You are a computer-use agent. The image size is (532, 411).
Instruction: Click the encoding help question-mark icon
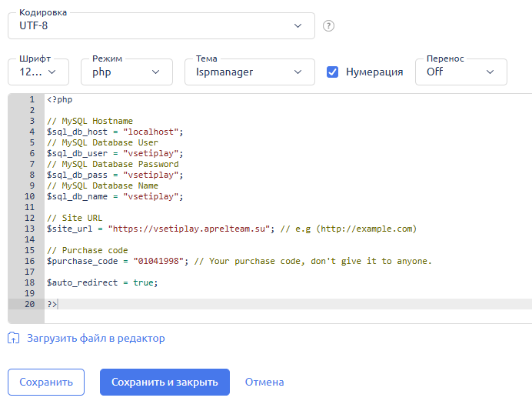pos(328,26)
